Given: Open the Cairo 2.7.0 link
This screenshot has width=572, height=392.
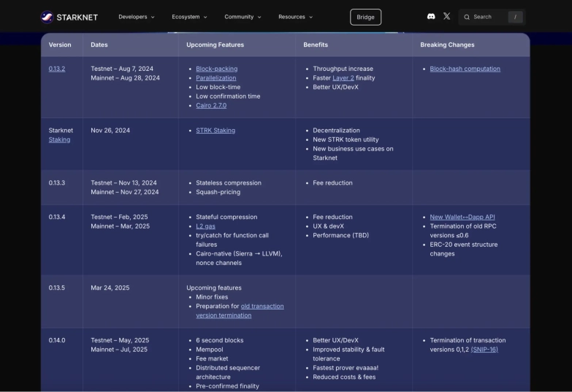Looking at the screenshot, I should [211, 105].
